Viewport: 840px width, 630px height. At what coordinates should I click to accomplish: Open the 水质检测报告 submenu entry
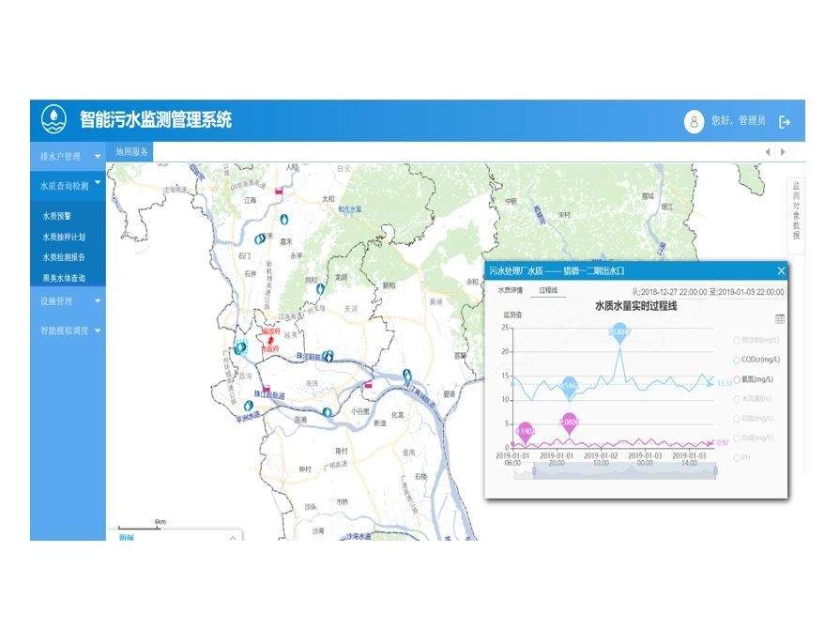(x=64, y=257)
